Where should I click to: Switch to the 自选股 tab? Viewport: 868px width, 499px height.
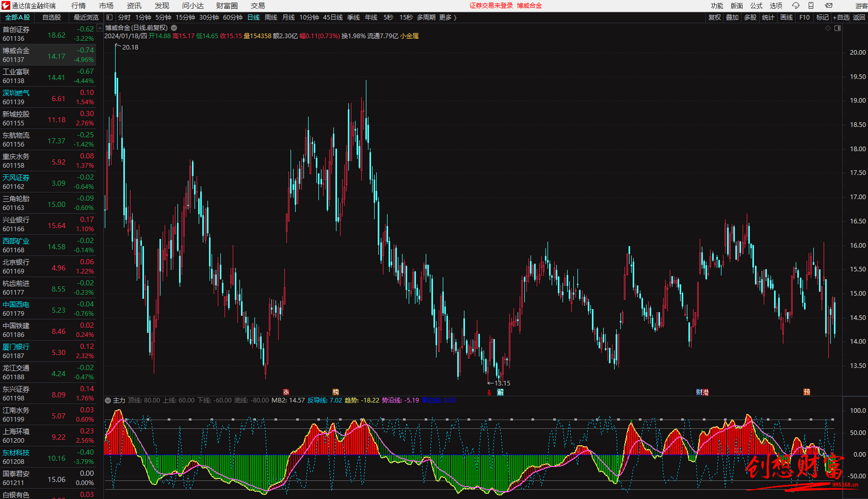(x=52, y=18)
